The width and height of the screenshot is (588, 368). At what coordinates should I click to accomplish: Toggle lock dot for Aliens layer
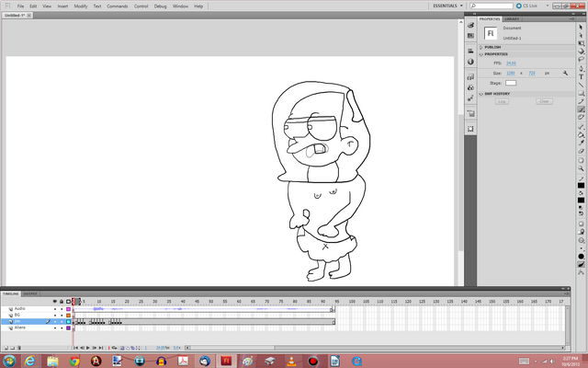tap(62, 328)
